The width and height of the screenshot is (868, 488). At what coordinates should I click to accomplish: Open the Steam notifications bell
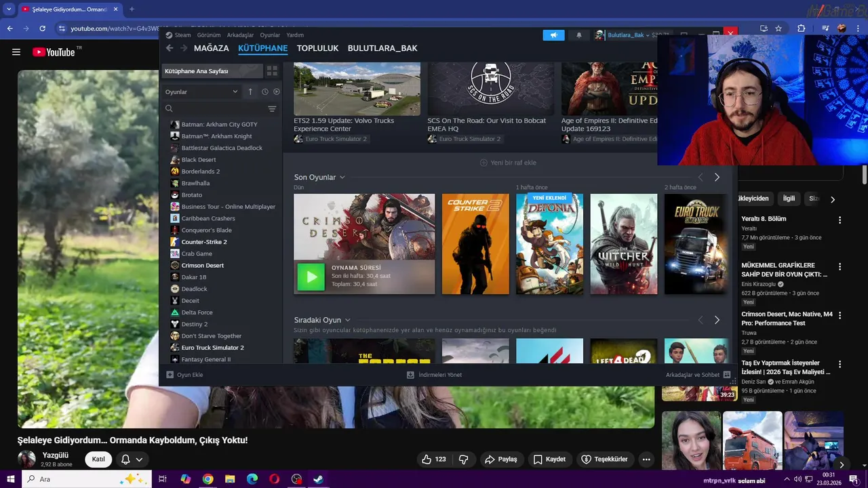(x=578, y=35)
